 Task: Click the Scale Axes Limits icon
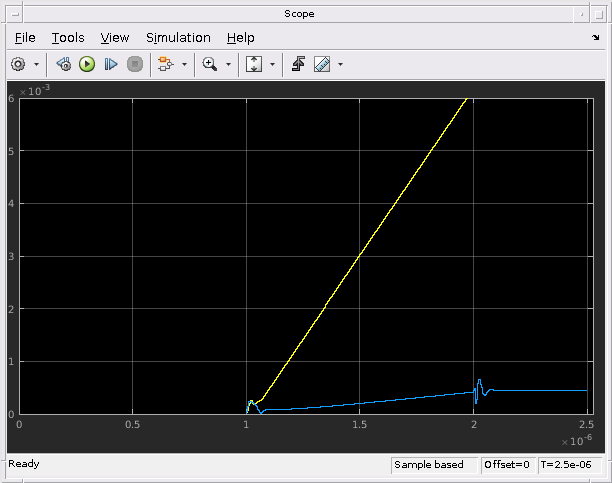(x=254, y=64)
